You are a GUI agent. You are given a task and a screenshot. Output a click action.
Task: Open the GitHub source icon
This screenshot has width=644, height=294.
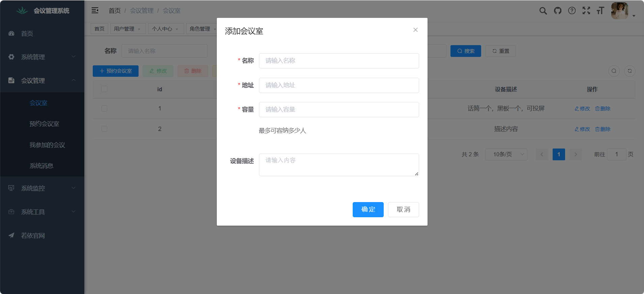click(x=558, y=11)
